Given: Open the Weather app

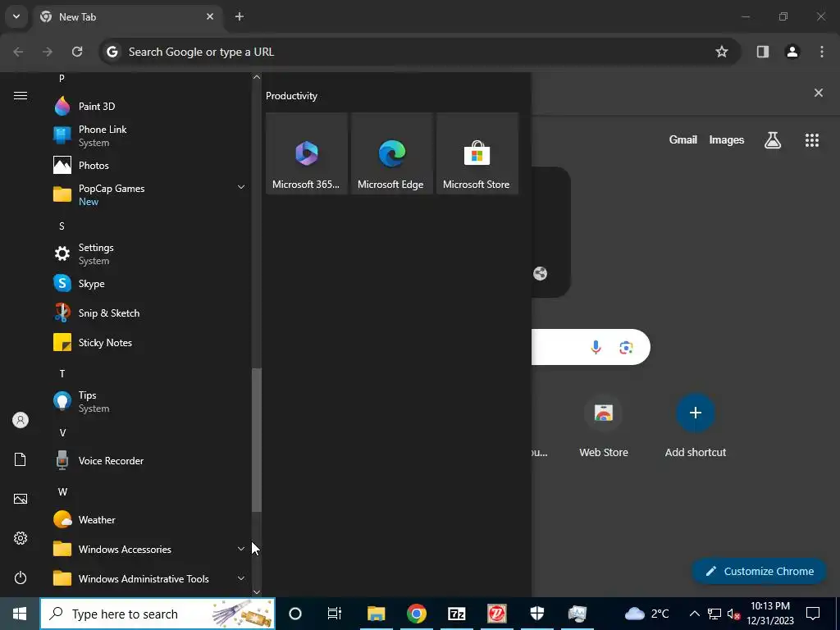Looking at the screenshot, I should click(150, 519).
